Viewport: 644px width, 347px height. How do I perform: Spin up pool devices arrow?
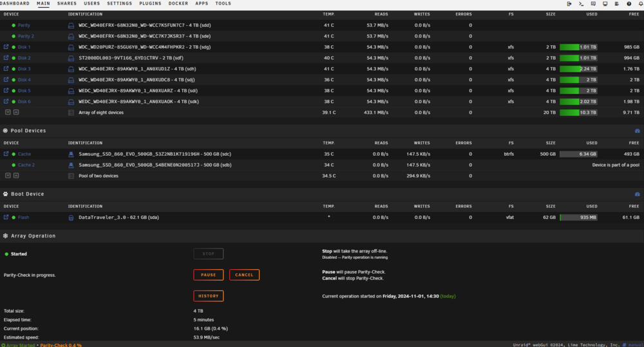(x=16, y=175)
